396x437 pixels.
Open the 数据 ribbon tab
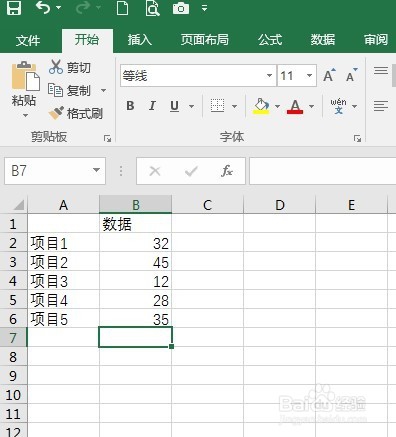(x=323, y=40)
